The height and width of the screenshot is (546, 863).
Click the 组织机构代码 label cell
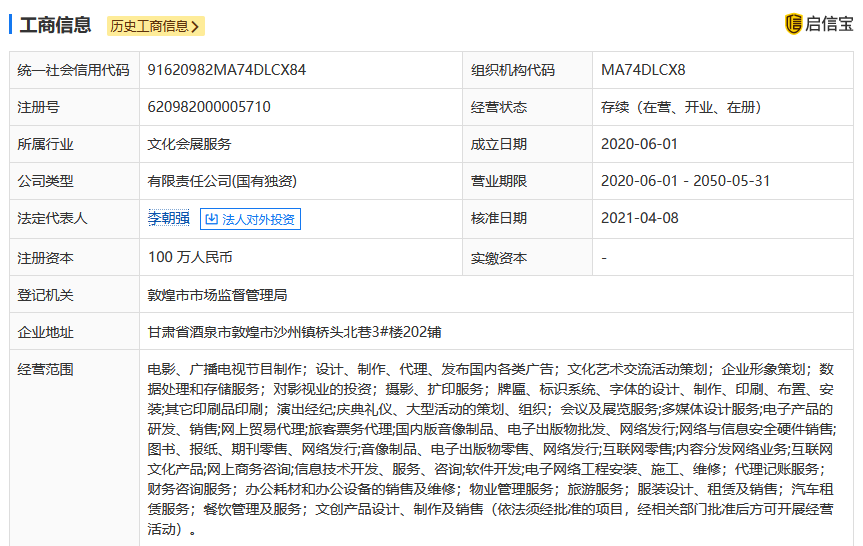(x=527, y=70)
